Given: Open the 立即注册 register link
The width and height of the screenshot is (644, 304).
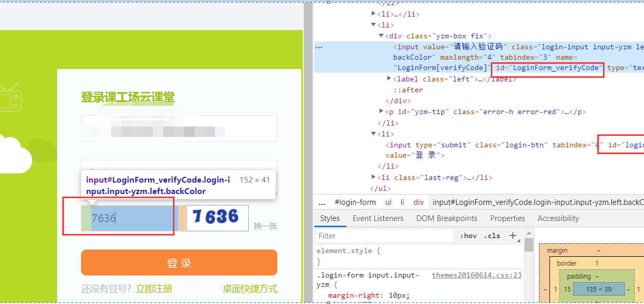Looking at the screenshot, I should click(x=154, y=288).
